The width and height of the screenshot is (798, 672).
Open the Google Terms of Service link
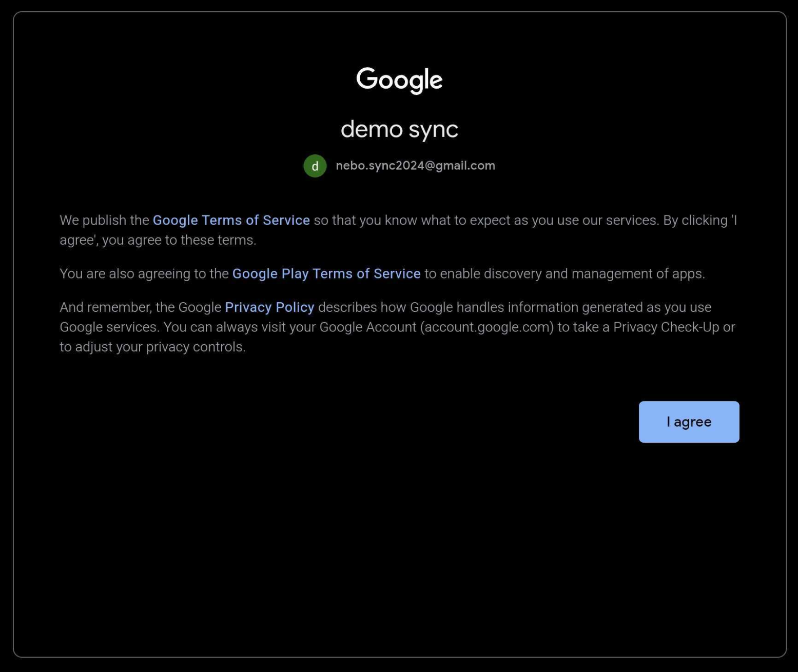click(x=231, y=220)
